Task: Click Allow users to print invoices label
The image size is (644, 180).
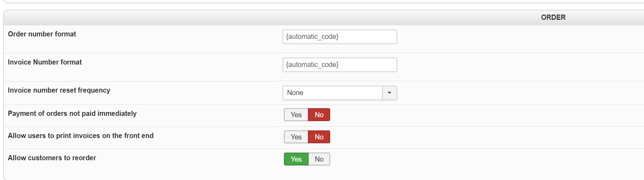Action: point(81,136)
